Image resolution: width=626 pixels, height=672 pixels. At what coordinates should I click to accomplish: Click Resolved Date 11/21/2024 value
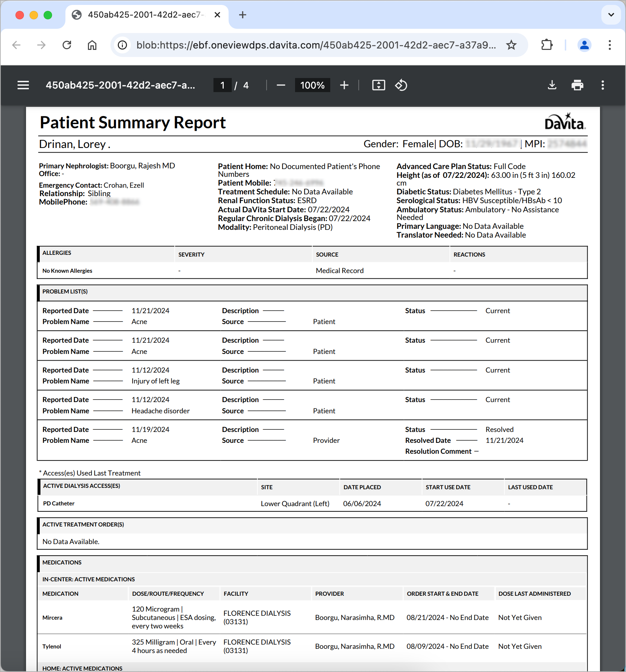point(504,440)
